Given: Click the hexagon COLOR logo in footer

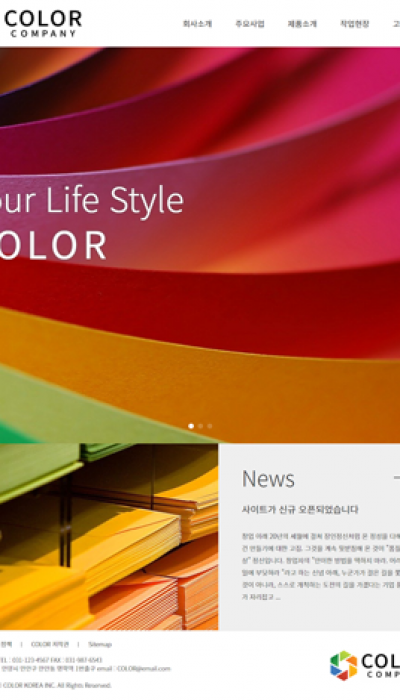Looking at the screenshot, I should pos(365,666).
